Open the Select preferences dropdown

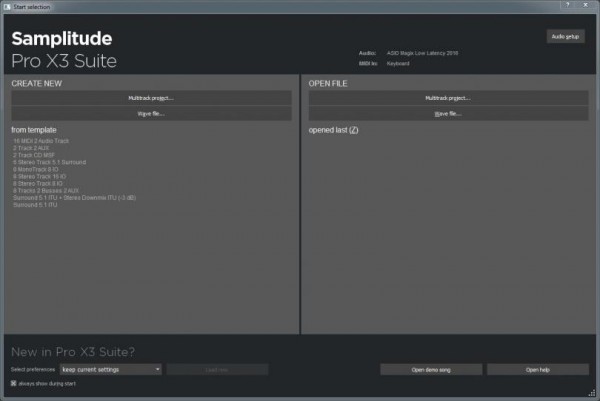tap(111, 370)
